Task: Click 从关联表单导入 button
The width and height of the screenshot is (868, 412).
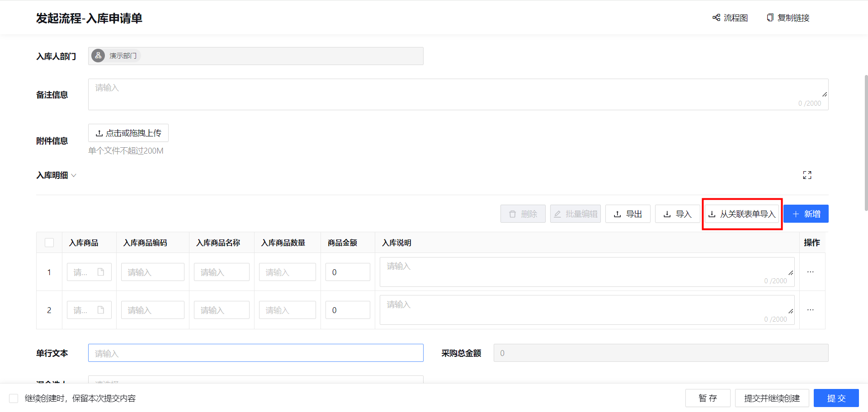Action: [x=742, y=214]
